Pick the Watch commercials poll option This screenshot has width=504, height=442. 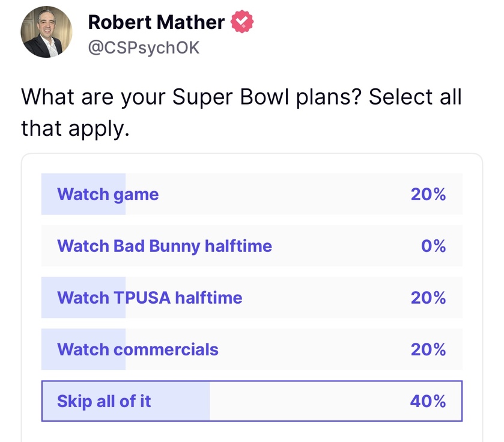[138, 349]
